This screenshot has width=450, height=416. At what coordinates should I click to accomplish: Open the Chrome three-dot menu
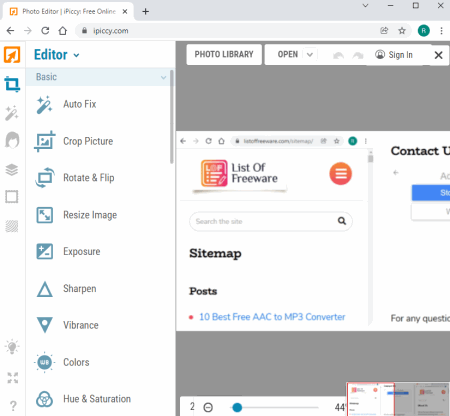[441, 31]
